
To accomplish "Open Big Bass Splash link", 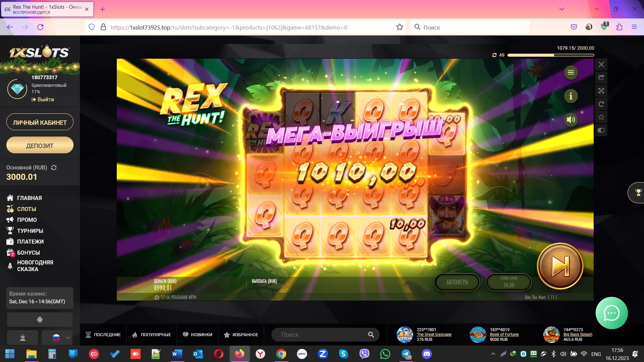I will pyautogui.click(x=578, y=334).
